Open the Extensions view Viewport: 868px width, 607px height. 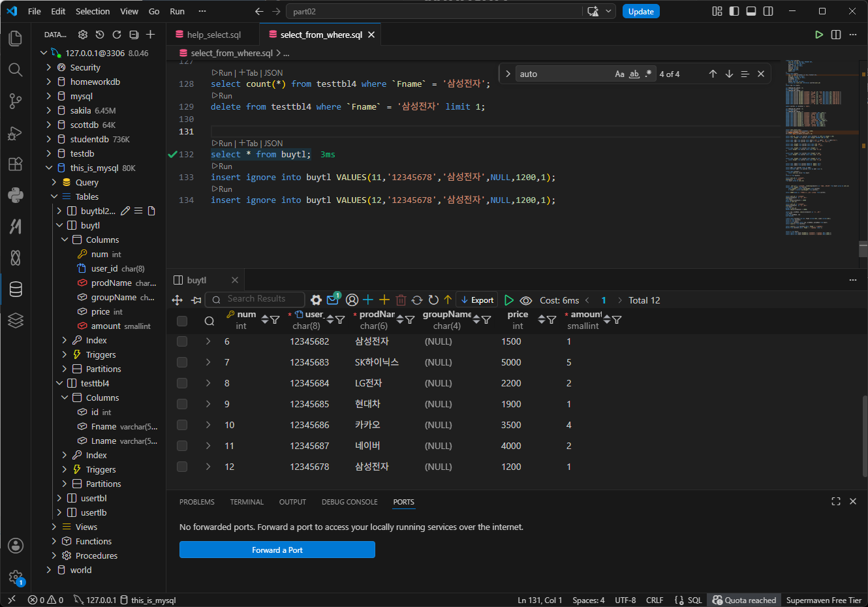(16, 164)
